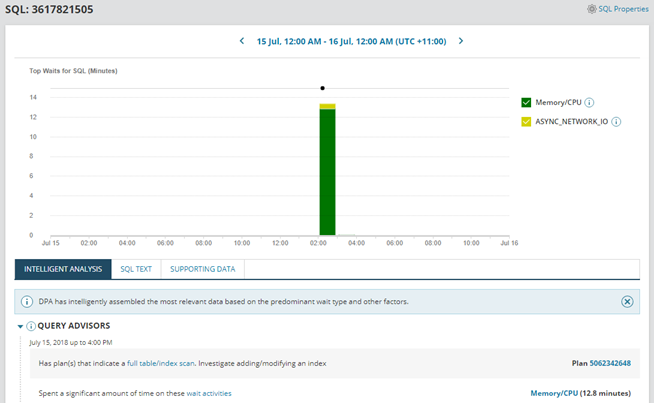Switch to the SQL Text tab

(x=136, y=269)
